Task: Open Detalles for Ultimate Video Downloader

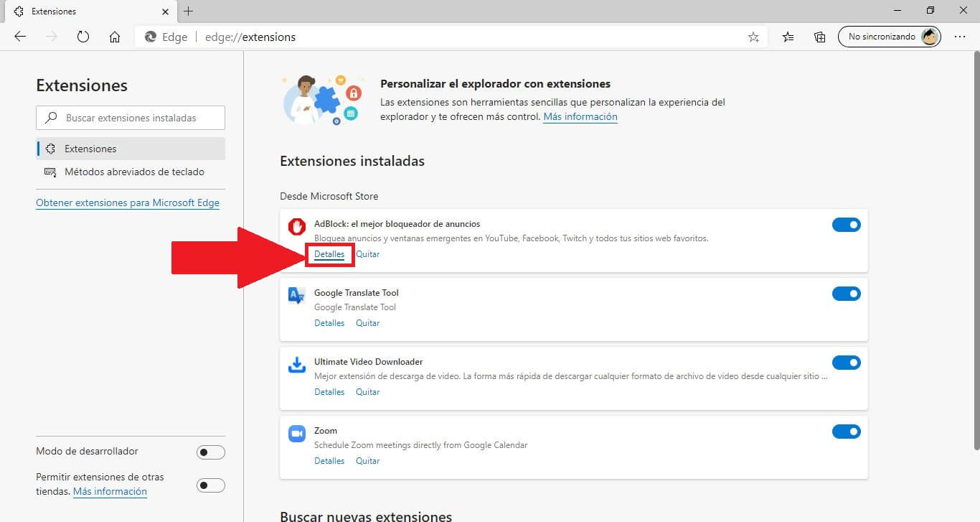Action: [x=329, y=392]
